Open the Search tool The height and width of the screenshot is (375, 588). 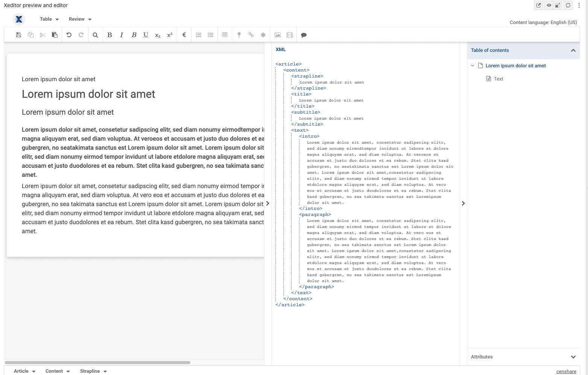(x=95, y=35)
